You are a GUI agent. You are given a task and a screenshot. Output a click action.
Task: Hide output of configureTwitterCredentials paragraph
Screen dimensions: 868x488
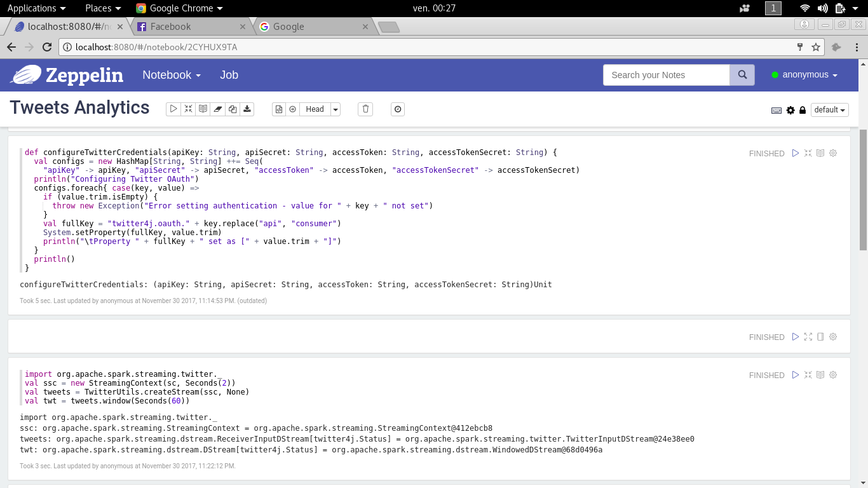[820, 153]
